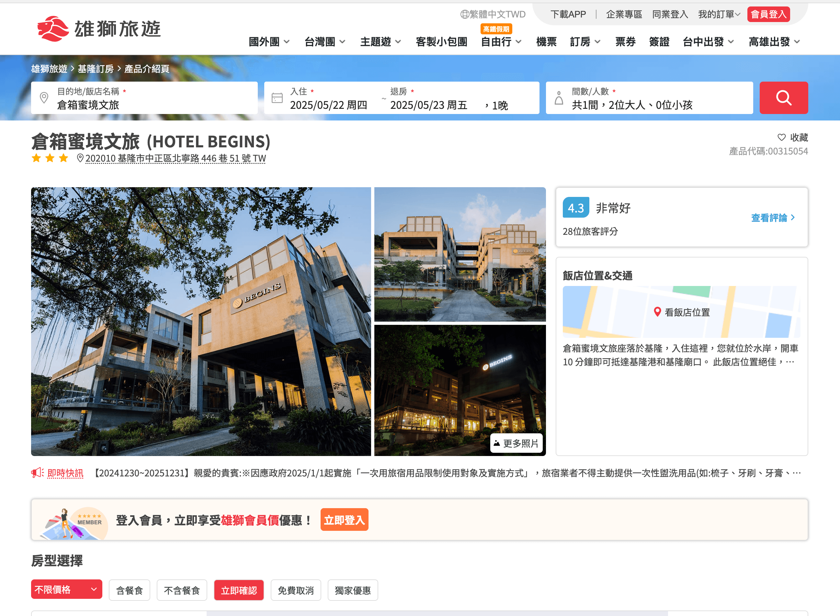Expand the 高雄出發 menu

coord(774,42)
